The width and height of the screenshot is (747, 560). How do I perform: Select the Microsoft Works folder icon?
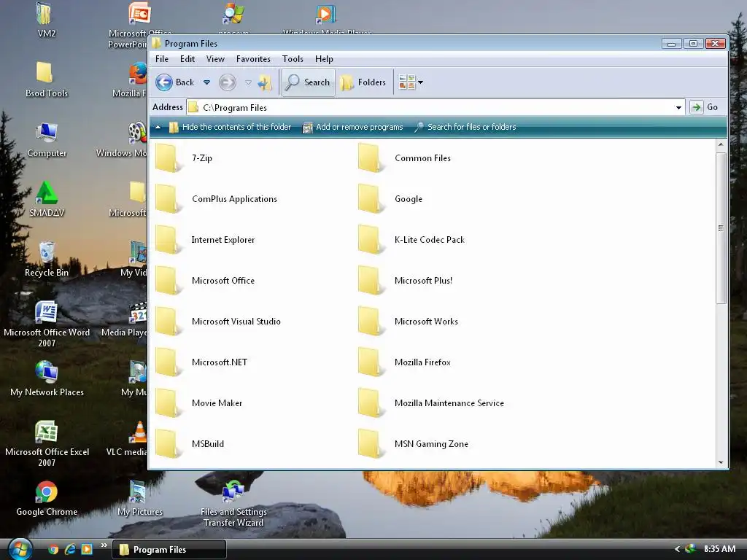tap(371, 322)
